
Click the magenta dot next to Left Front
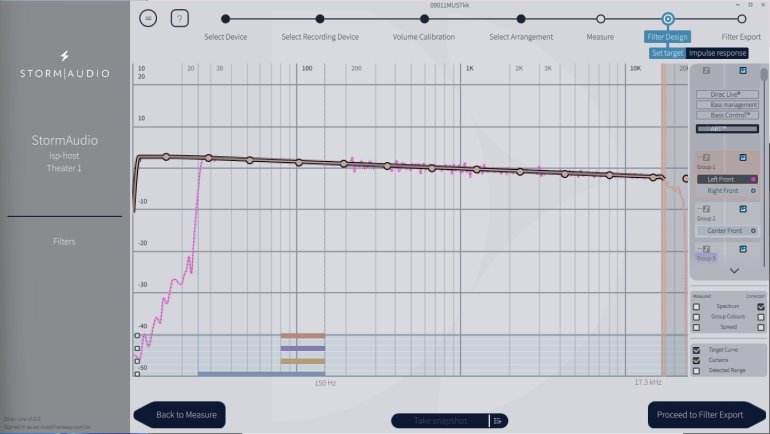tap(753, 180)
